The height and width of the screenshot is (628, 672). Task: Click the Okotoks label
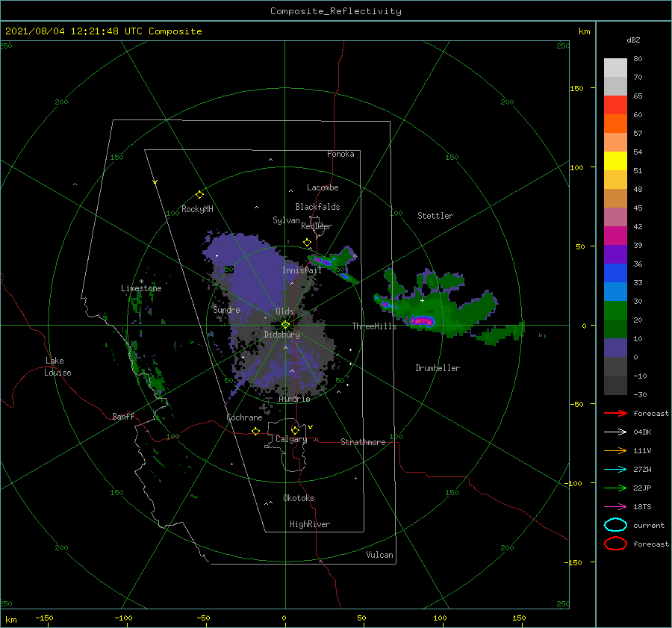pyautogui.click(x=299, y=498)
